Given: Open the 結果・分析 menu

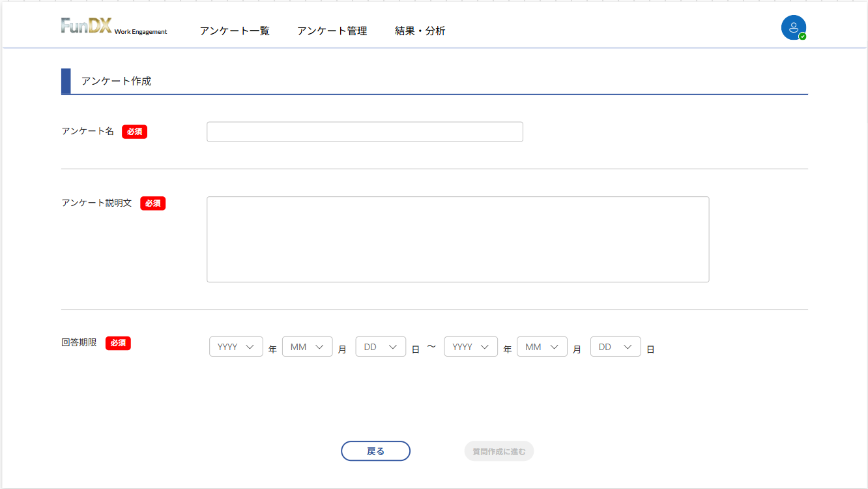Looking at the screenshot, I should tap(420, 31).
